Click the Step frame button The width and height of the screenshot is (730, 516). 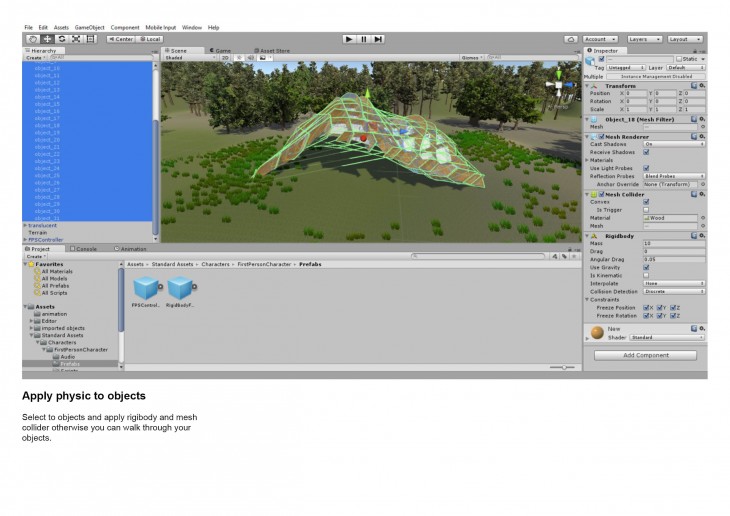pyautogui.click(x=378, y=39)
